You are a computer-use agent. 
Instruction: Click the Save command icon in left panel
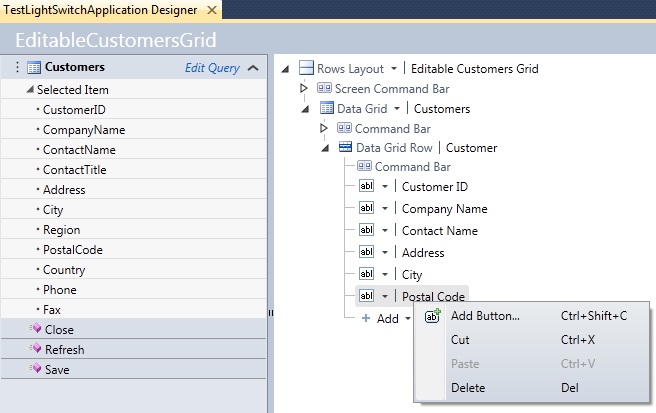pos(35,370)
